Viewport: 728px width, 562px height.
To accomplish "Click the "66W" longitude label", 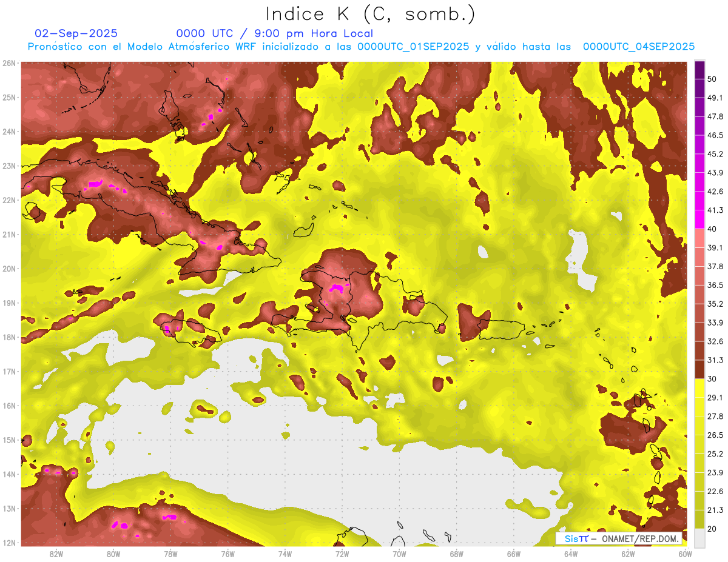I will pos(513,554).
